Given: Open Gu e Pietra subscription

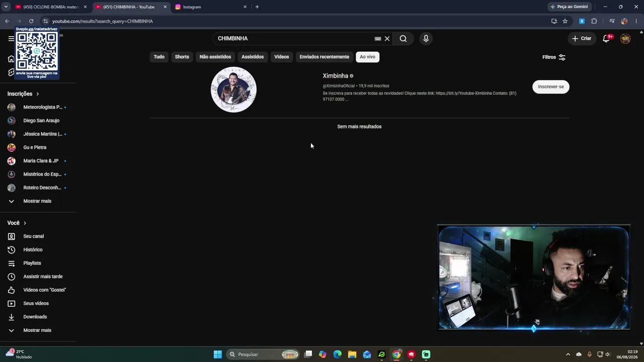Looking at the screenshot, I should click(38, 147).
